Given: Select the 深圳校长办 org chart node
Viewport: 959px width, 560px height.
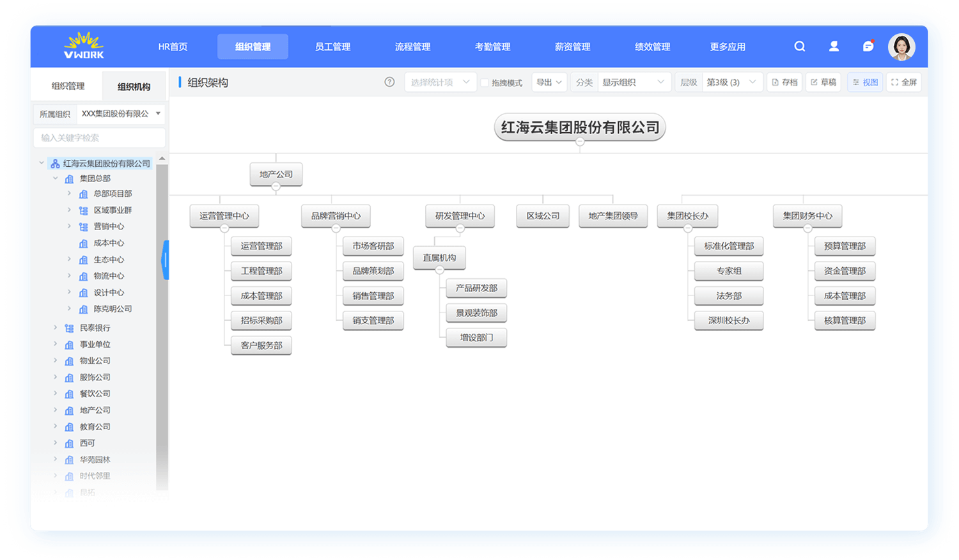Looking at the screenshot, I should pyautogui.click(x=729, y=321).
